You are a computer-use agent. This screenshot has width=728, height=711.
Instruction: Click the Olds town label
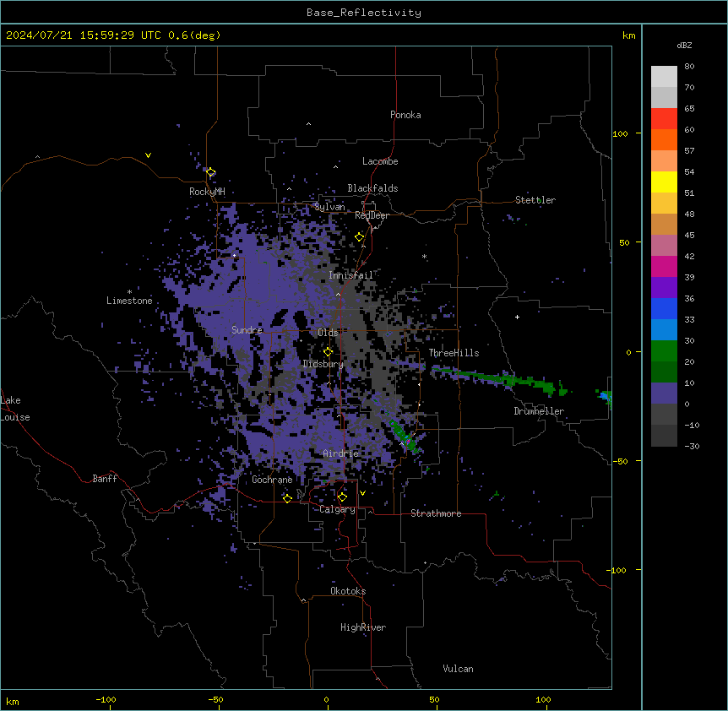coord(328,333)
